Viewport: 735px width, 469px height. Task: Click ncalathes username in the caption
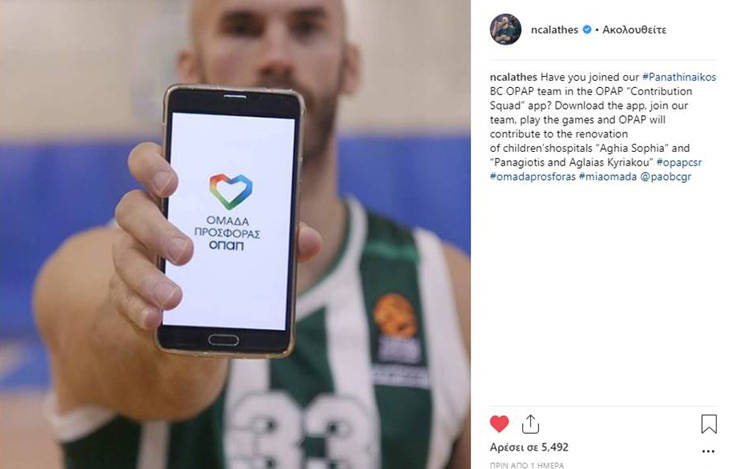tap(513, 77)
